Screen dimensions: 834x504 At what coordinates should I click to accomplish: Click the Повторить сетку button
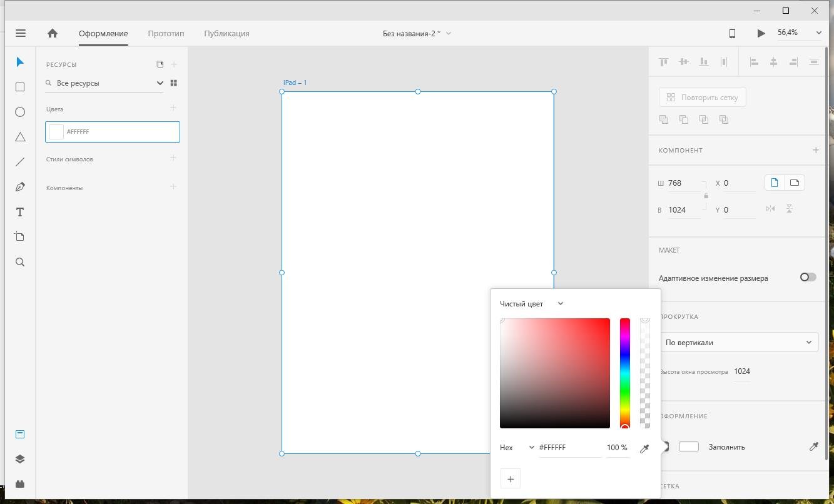[x=702, y=97]
